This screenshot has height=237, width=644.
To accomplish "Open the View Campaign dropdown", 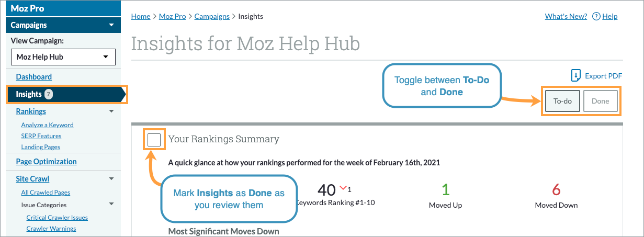I will [x=63, y=57].
